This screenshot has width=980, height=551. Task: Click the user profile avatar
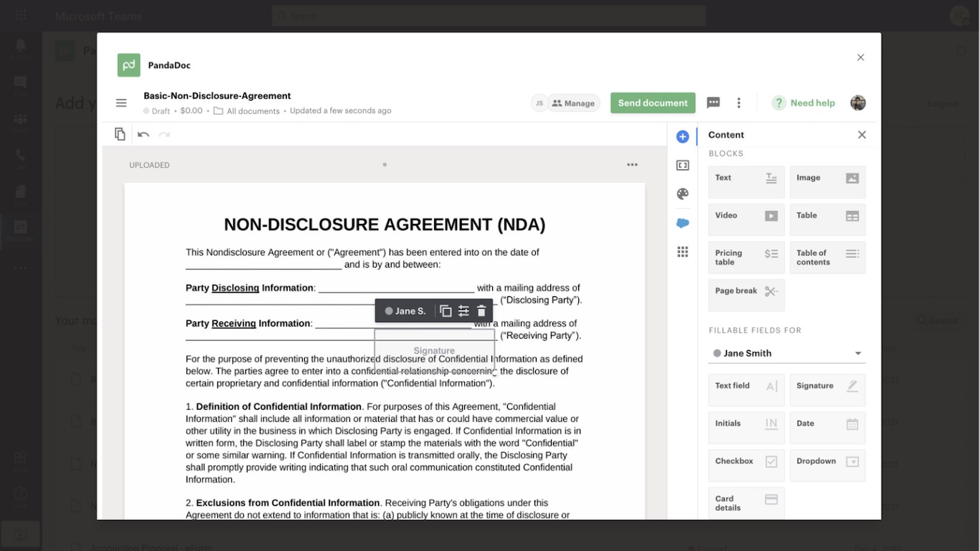[x=858, y=103]
